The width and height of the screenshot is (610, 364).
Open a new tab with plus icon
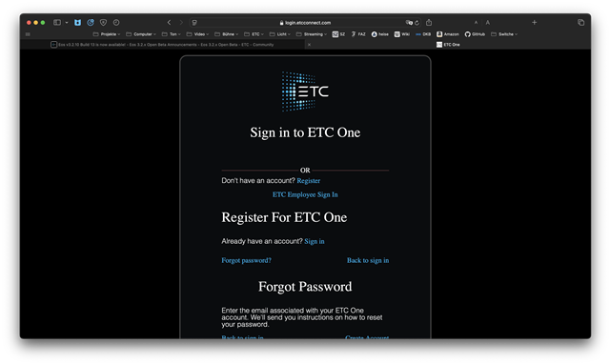pyautogui.click(x=534, y=23)
